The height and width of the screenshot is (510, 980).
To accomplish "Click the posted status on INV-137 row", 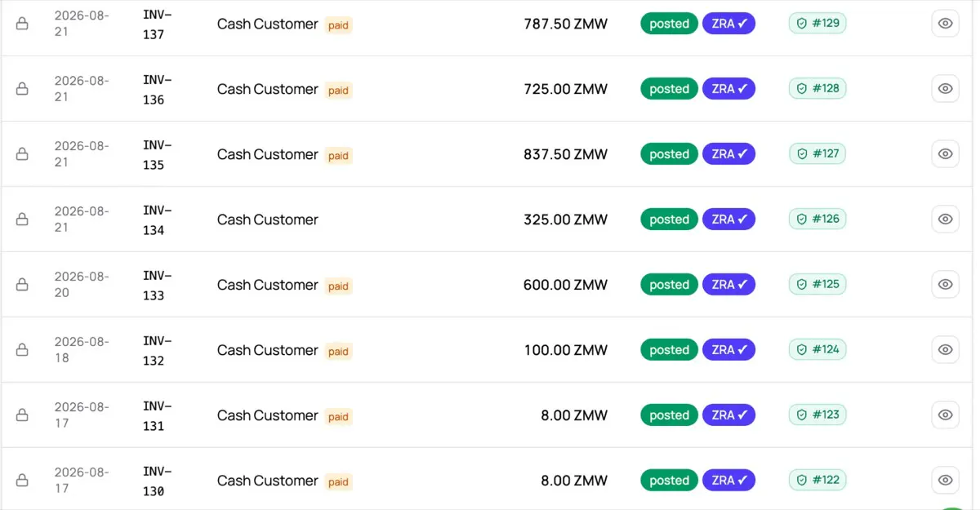I will click(x=669, y=24).
